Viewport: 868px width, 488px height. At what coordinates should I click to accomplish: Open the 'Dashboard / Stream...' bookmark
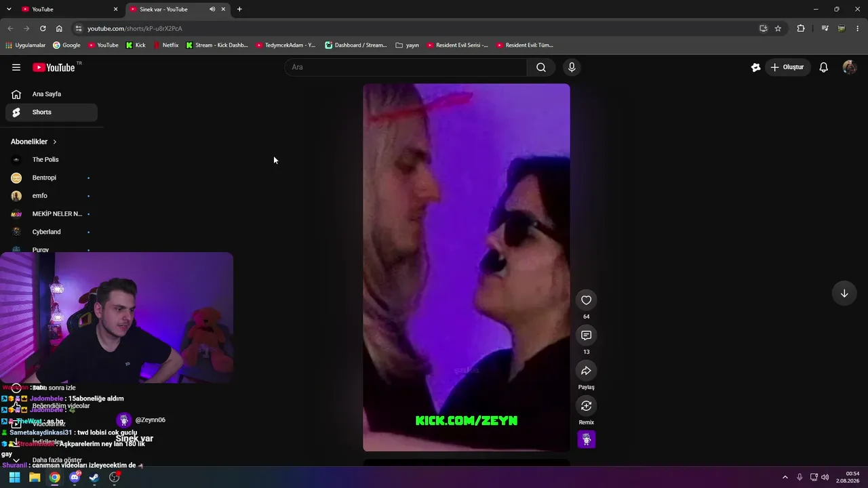coord(356,45)
